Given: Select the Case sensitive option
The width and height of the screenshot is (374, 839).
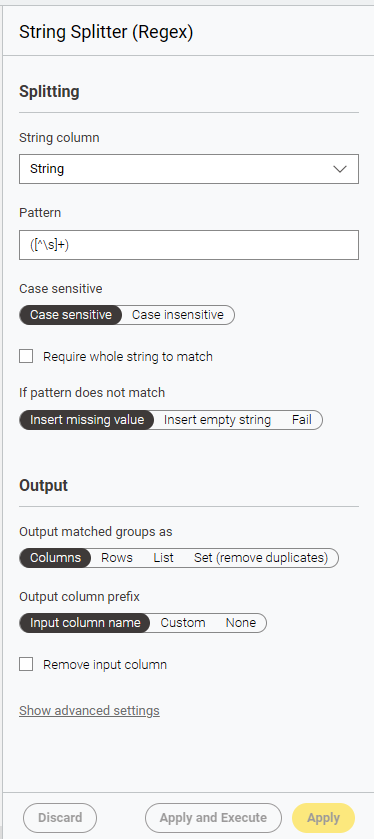Looking at the screenshot, I should [x=71, y=315].
